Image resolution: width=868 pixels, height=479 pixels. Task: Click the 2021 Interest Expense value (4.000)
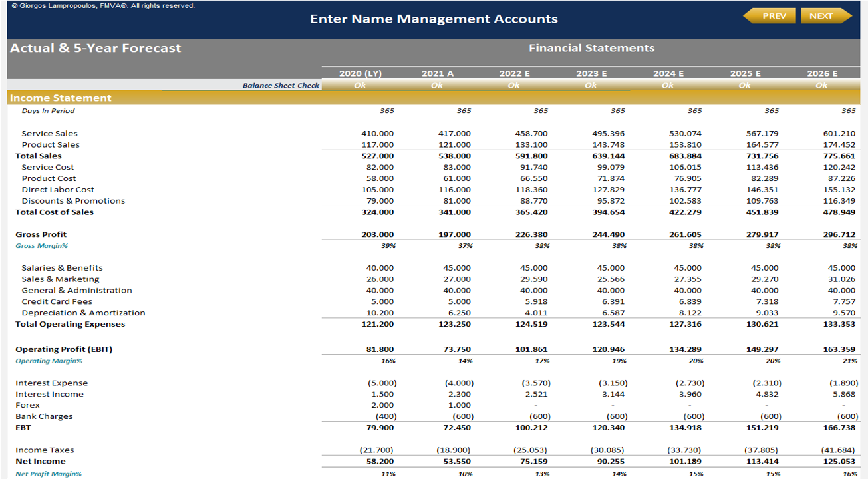pos(459,383)
